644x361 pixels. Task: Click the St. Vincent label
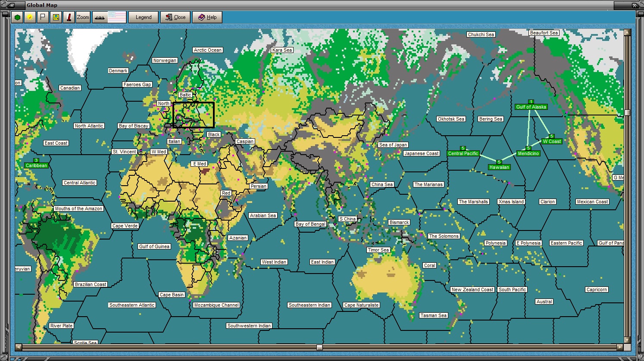125,152
